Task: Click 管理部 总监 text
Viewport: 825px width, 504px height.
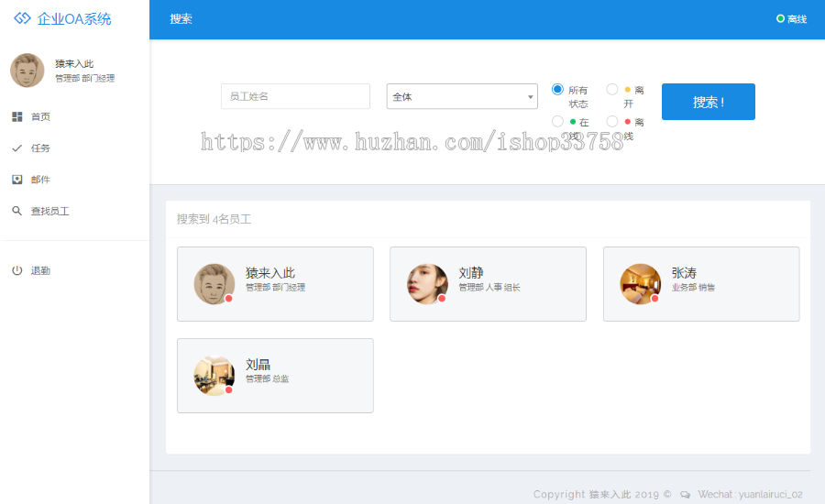Action: (x=268, y=378)
